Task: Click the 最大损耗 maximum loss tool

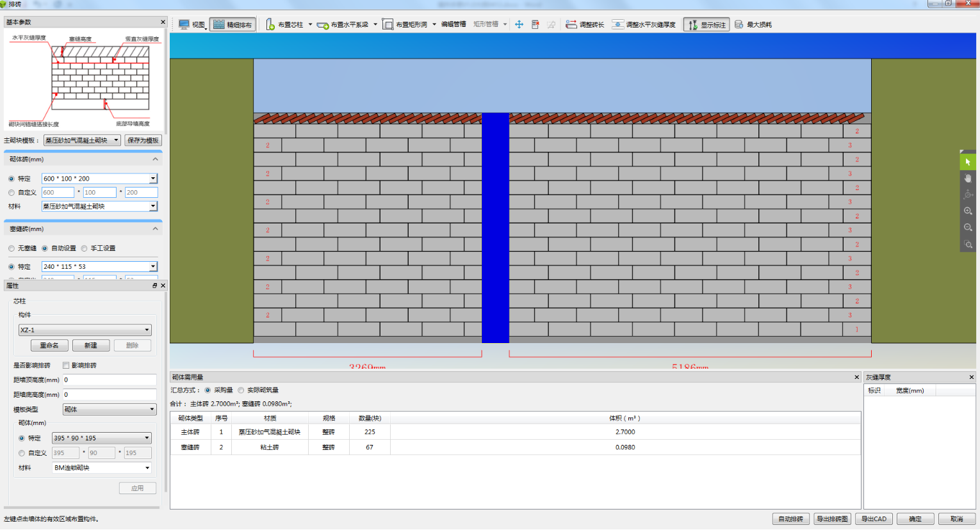Action: pyautogui.click(x=753, y=25)
